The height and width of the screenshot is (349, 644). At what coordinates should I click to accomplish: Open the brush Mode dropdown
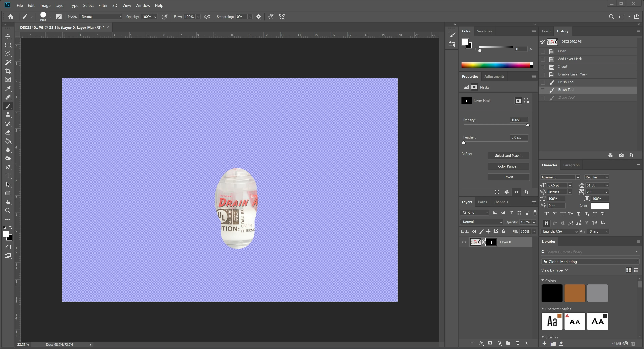[100, 16]
